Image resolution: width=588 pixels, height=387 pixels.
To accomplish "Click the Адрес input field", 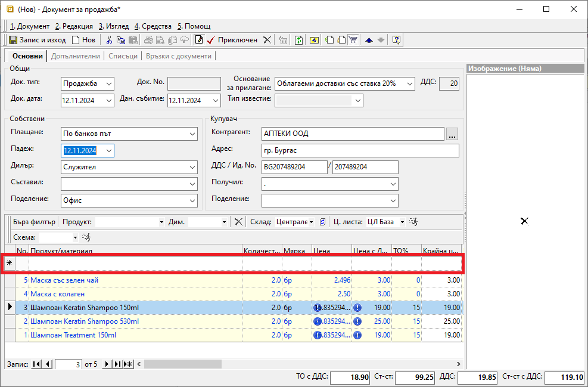I will click(360, 150).
